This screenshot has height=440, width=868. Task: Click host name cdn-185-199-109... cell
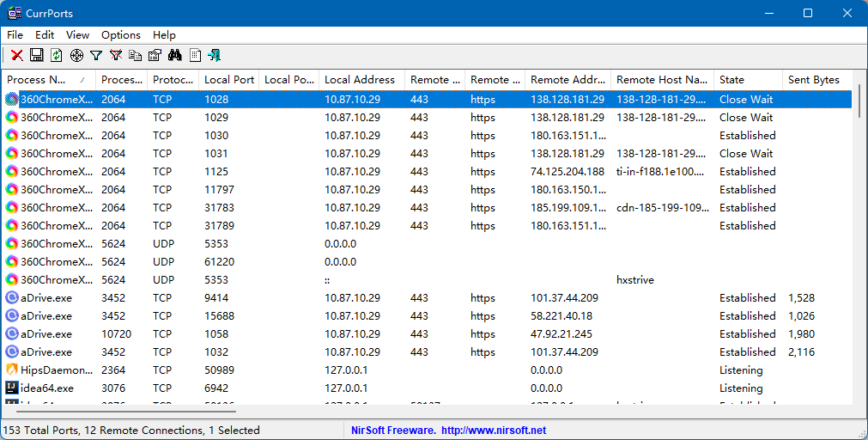[x=663, y=208]
